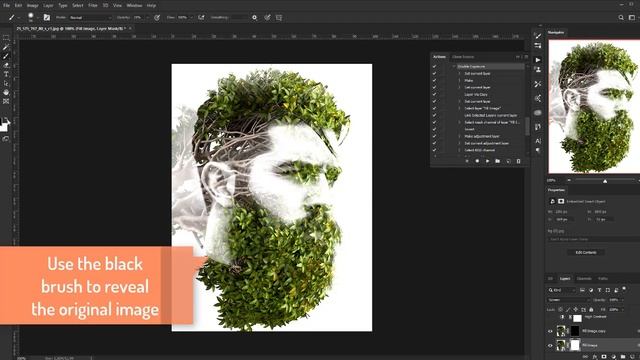Hide the Fill Image copy layer
The image size is (640, 360).
(550, 331)
